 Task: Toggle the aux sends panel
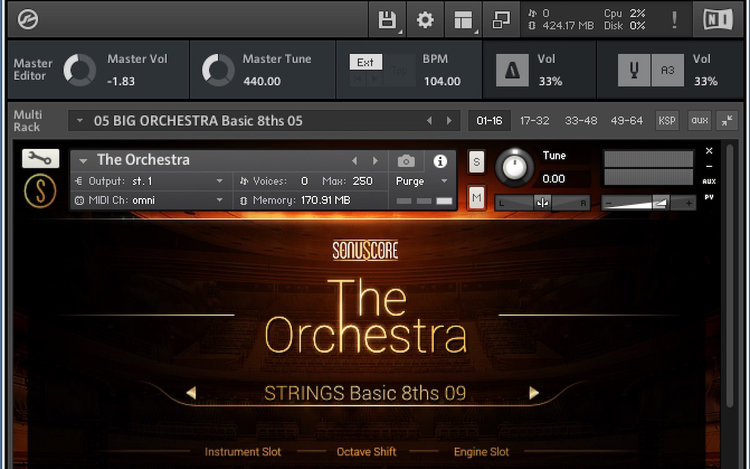pyautogui.click(x=699, y=120)
